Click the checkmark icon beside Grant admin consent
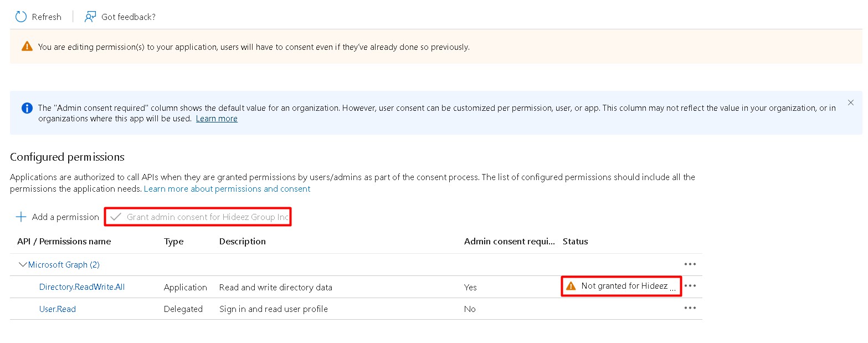Image resolution: width=868 pixels, height=343 pixels. point(115,217)
